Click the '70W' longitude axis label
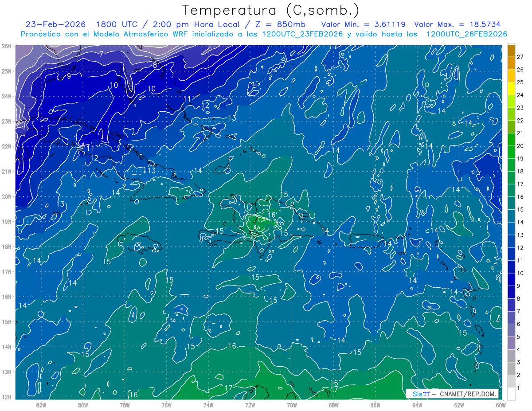 point(292,404)
